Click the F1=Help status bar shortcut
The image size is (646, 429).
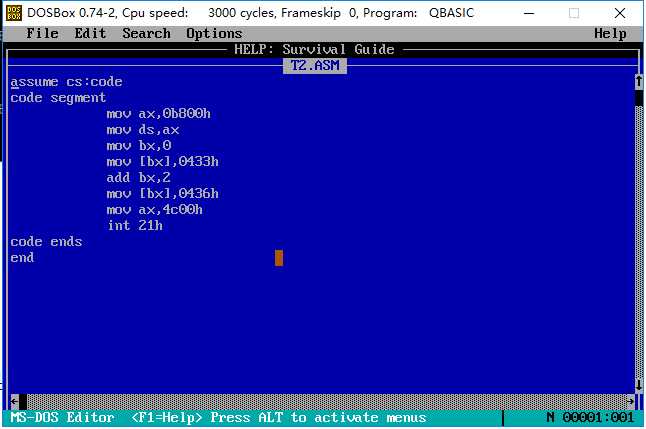click(x=166, y=417)
